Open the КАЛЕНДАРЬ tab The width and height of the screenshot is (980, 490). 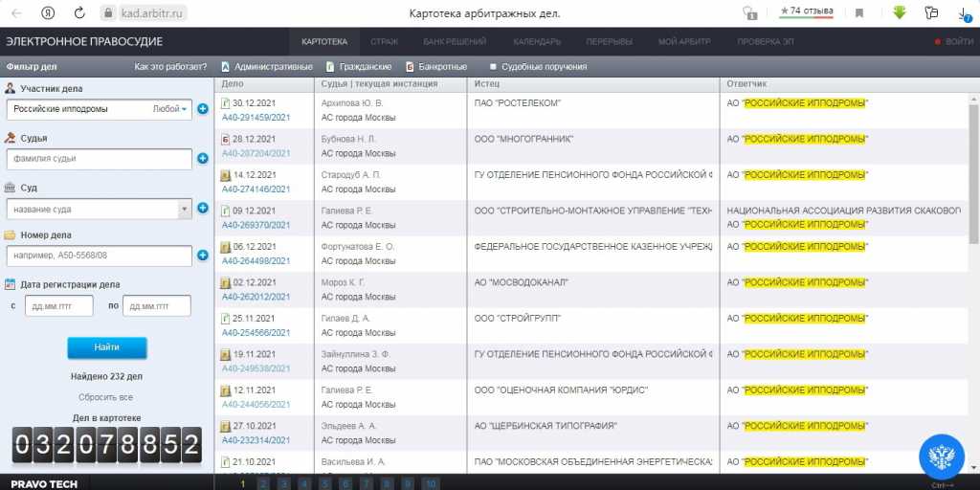coord(537,42)
